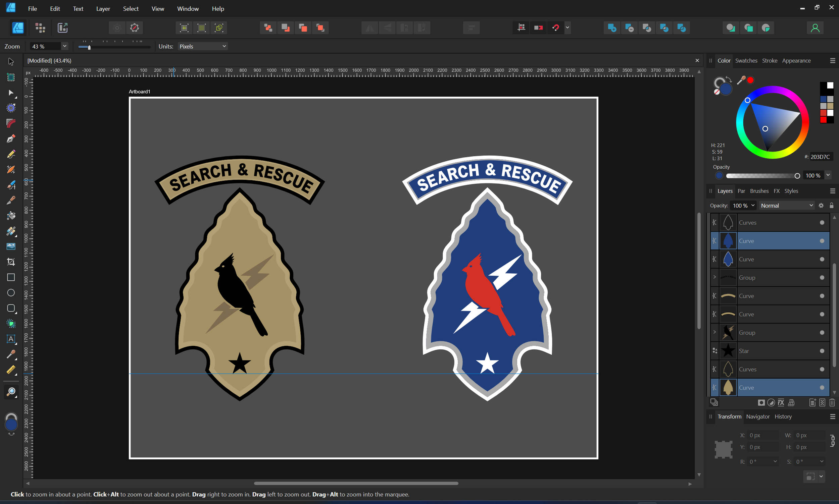Select the Color Picker eyedropper tool
The width and height of the screenshot is (839, 504).
(11, 354)
